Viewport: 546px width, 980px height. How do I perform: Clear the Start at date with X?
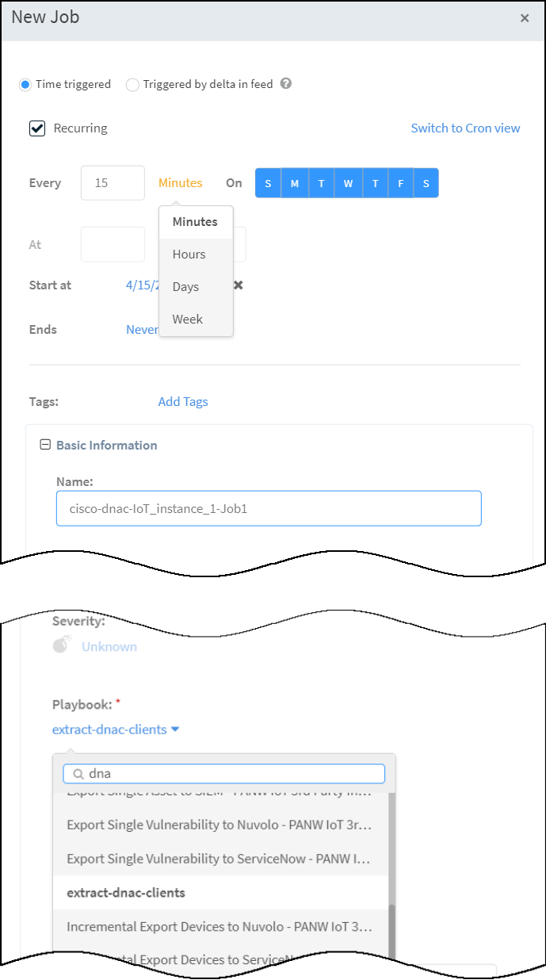tap(238, 285)
